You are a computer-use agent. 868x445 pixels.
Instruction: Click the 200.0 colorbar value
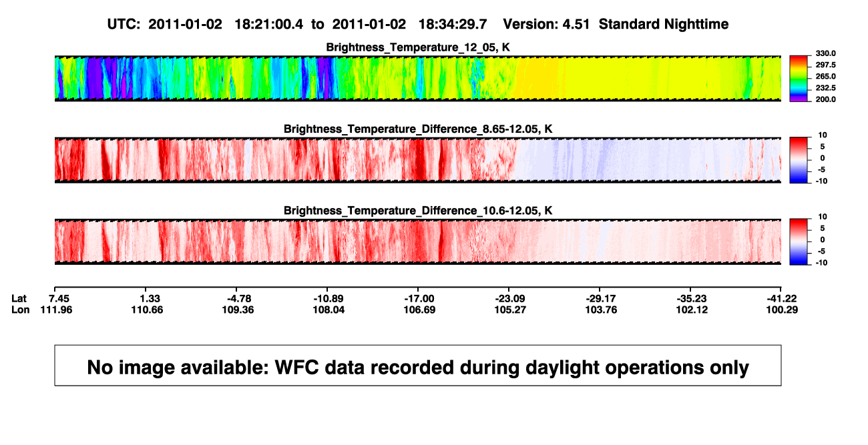pyautogui.click(x=826, y=99)
